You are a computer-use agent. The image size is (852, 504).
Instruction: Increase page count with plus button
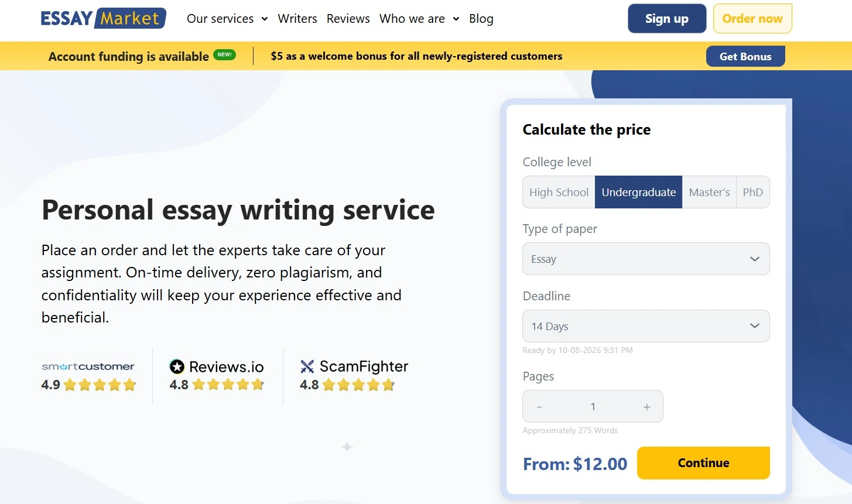646,407
